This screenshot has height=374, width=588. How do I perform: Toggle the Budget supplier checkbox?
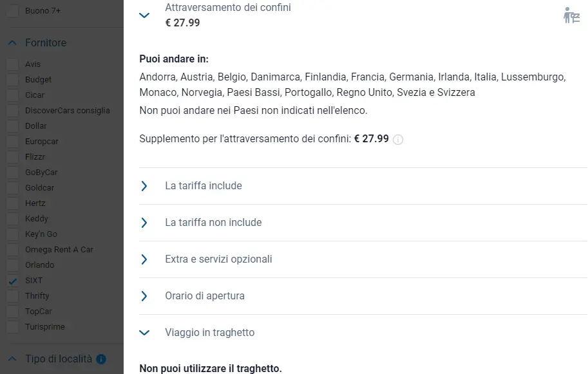pos(12,80)
